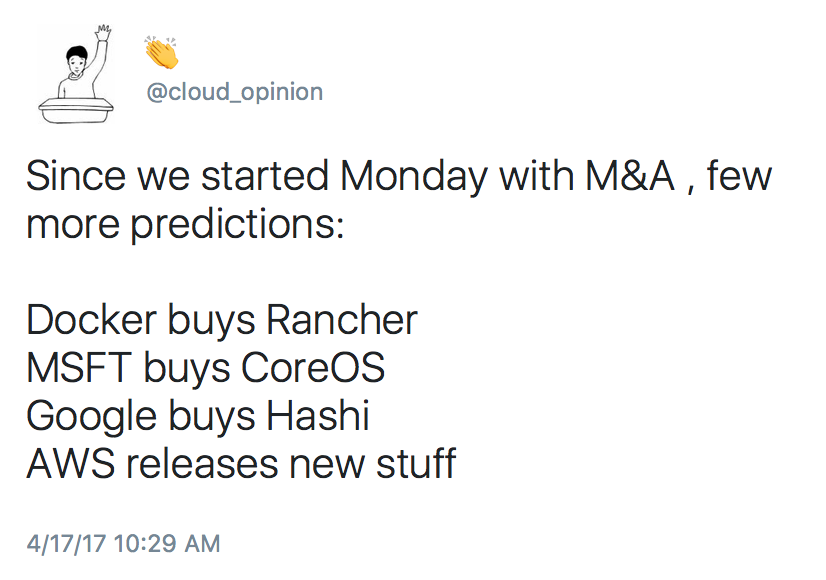Select the word "predictions:" in the tweet
The height and width of the screenshot is (580, 826).
click(x=238, y=226)
